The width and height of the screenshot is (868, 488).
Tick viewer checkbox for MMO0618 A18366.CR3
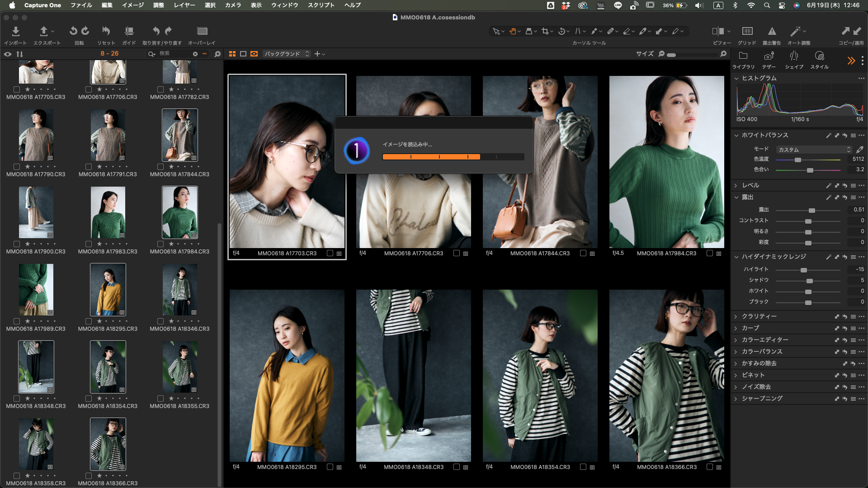pyautogui.click(x=710, y=467)
